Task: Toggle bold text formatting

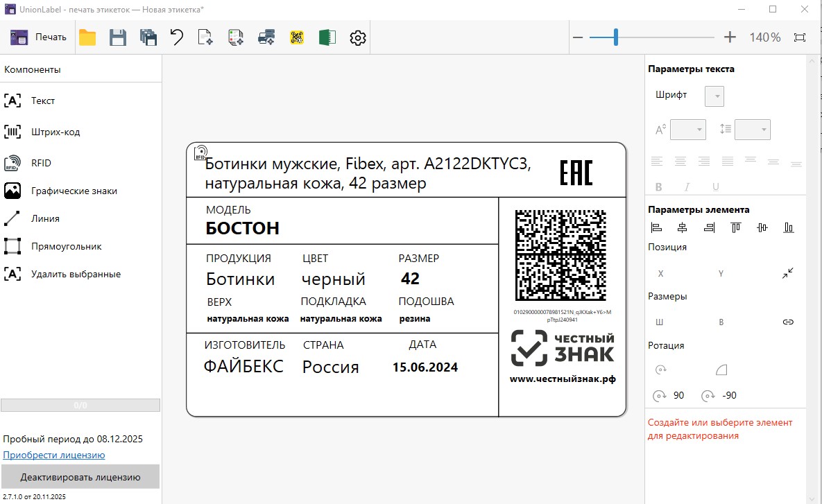Action: pyautogui.click(x=658, y=186)
